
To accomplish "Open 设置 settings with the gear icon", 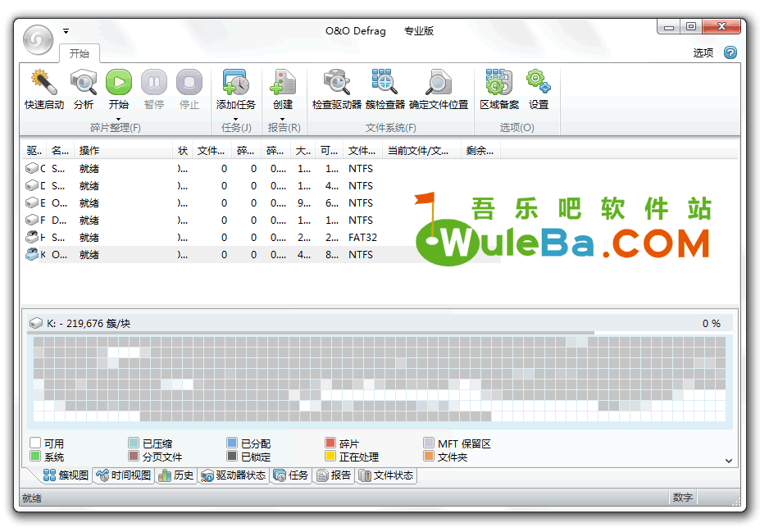I will [x=539, y=89].
